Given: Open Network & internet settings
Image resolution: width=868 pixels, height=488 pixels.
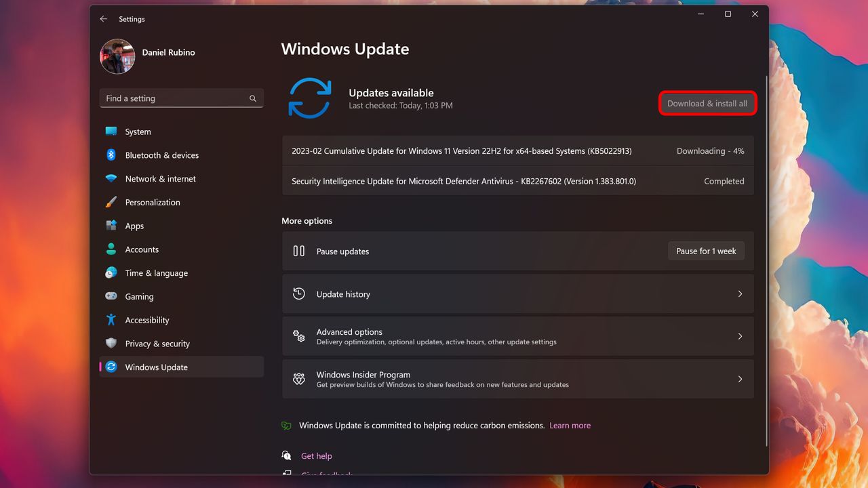Looking at the screenshot, I should click(x=181, y=179).
